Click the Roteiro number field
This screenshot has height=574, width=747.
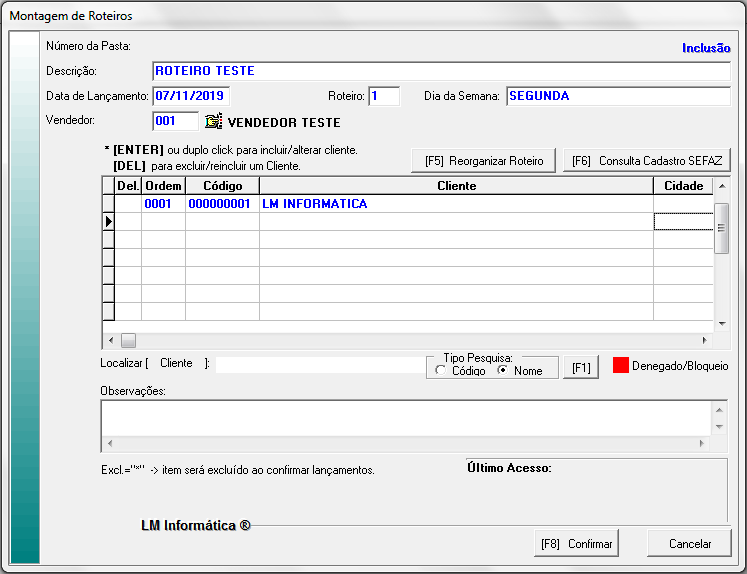pyautogui.click(x=384, y=96)
